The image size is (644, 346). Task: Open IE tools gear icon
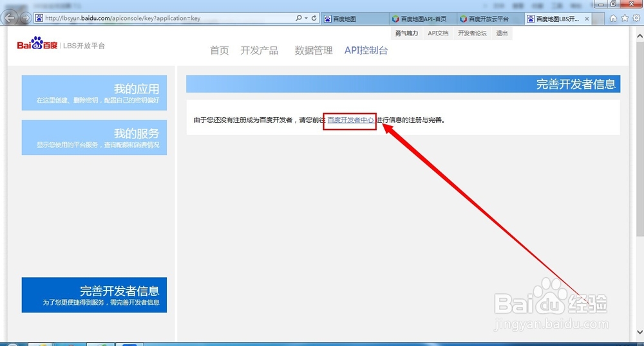pos(636,18)
